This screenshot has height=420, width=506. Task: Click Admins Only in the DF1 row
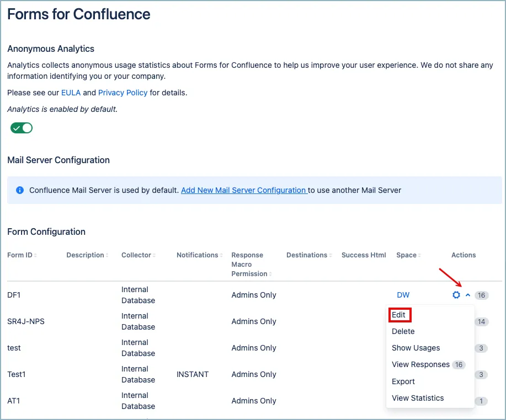tap(254, 295)
